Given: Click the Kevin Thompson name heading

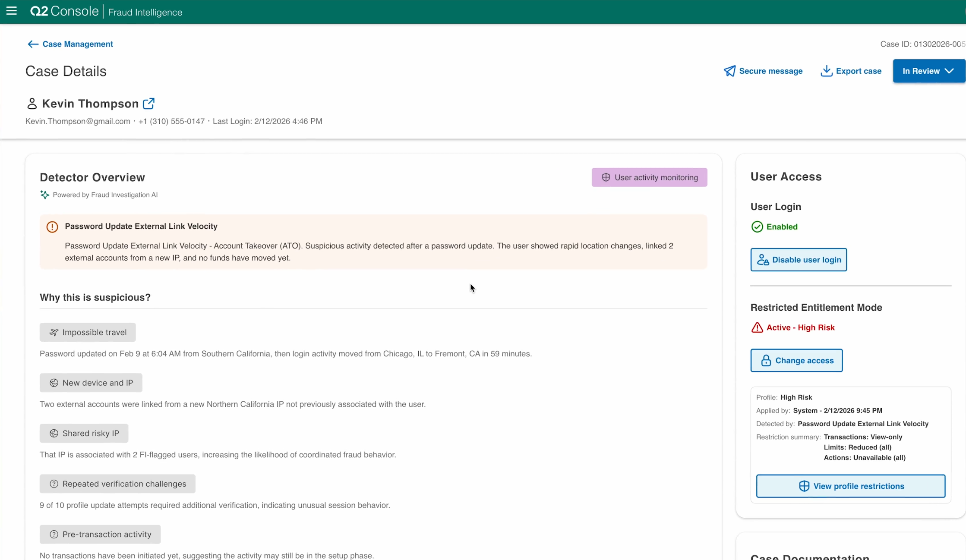Looking at the screenshot, I should [90, 104].
